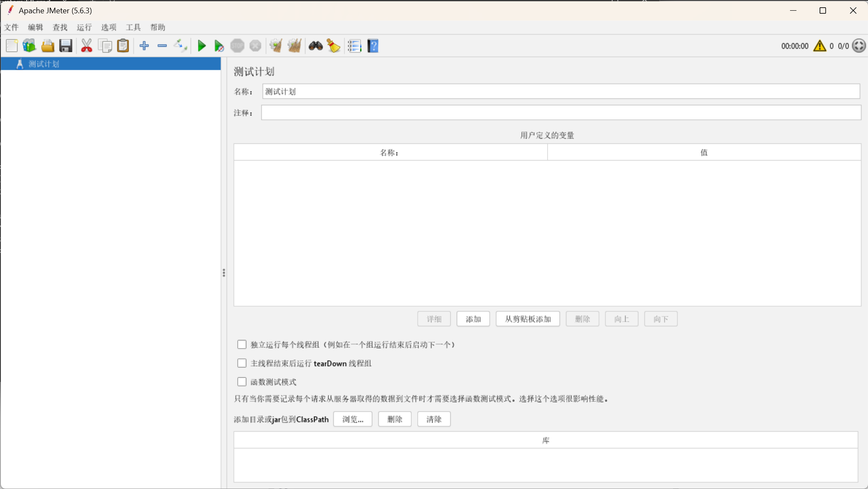
Task: Expand all nodes with plus icon
Action: (144, 46)
